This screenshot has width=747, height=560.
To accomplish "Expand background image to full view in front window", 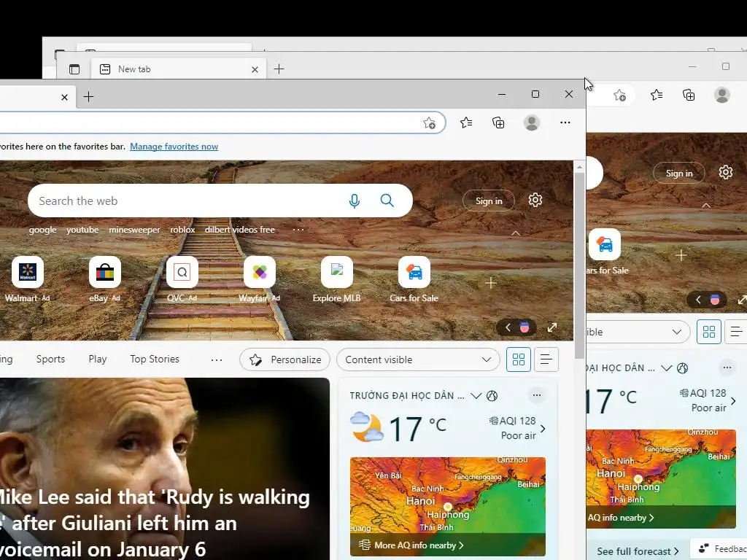I will [552, 327].
